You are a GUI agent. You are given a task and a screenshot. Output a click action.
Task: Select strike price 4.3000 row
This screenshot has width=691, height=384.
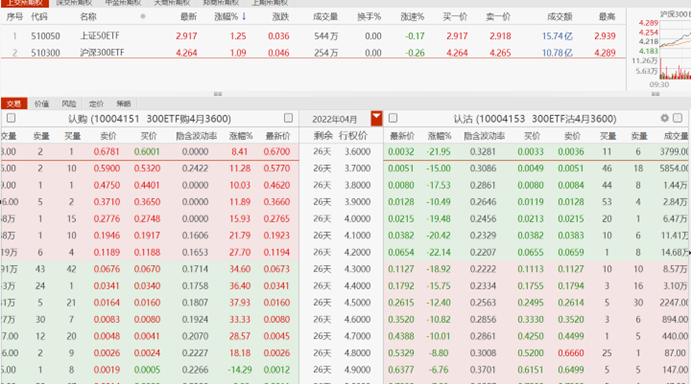(x=357, y=269)
